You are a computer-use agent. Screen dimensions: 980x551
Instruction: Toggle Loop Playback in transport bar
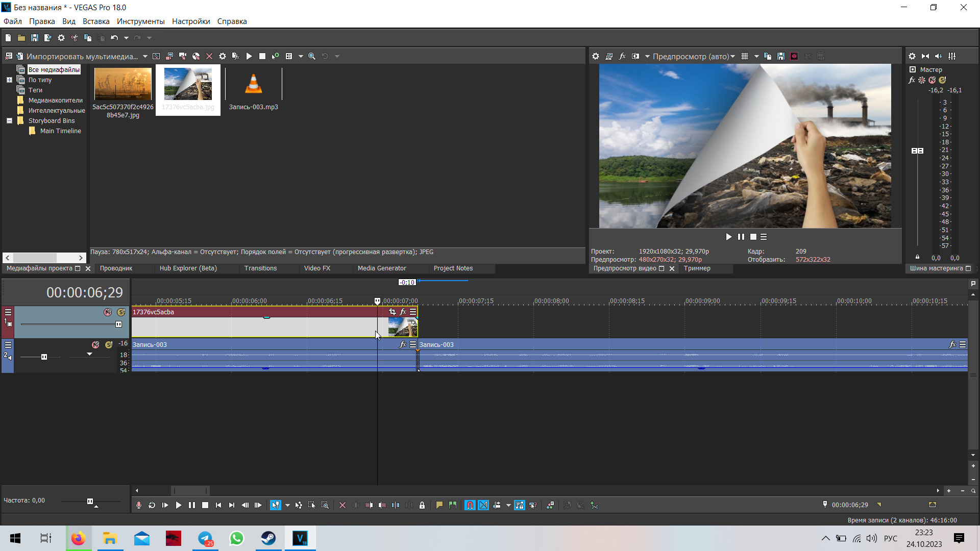152,505
